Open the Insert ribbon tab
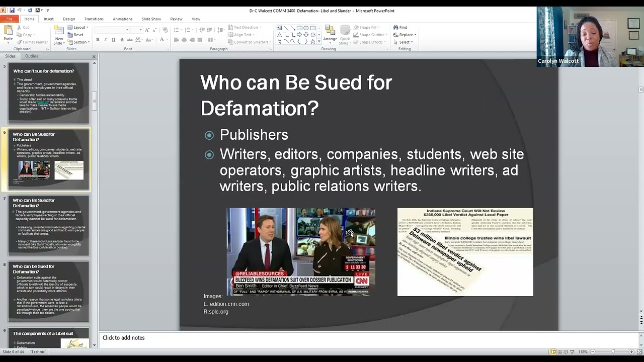644x362 pixels. click(49, 19)
